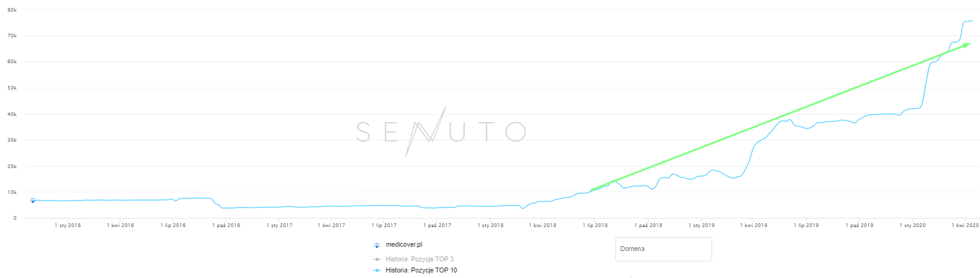Click the domain marker at chart line start
This screenshot has width=980, height=278.
[32, 200]
